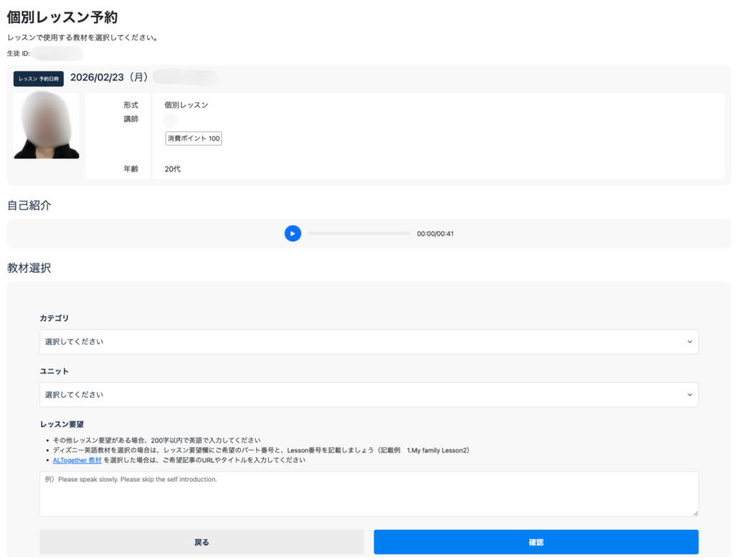
Task: Open the ALTogether 教材 link
Action: click(x=77, y=460)
